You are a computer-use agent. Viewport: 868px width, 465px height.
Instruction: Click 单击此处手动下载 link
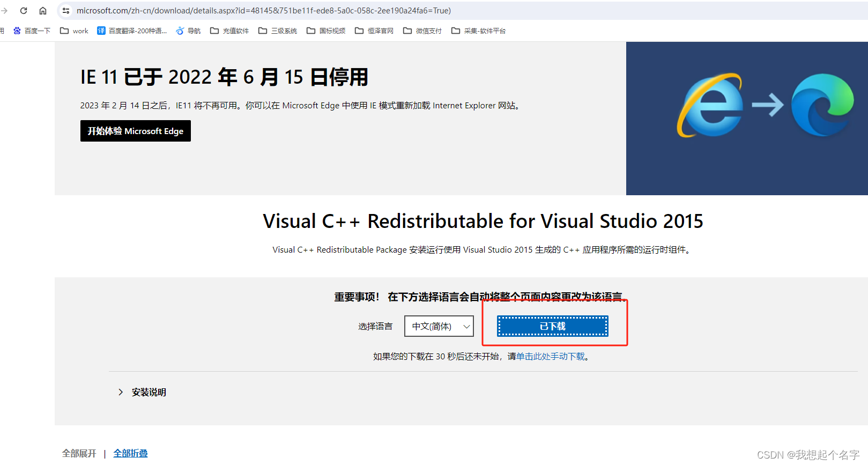(551, 356)
